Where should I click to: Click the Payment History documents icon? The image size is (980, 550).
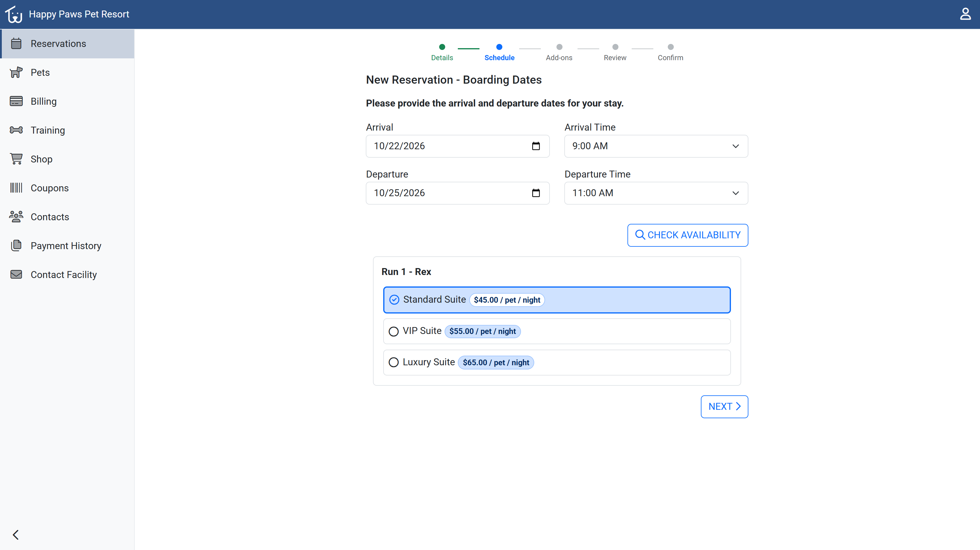(x=16, y=246)
